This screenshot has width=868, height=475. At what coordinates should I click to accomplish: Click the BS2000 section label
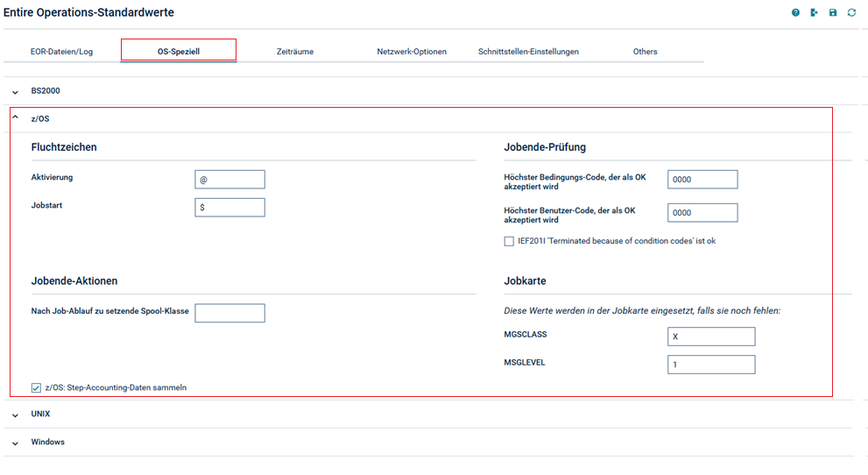(x=46, y=91)
